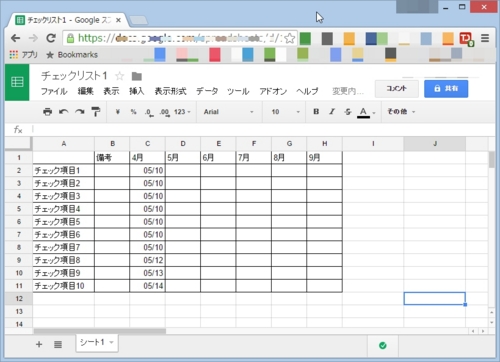Undo the last action
This screenshot has height=362, width=500.
click(63, 112)
